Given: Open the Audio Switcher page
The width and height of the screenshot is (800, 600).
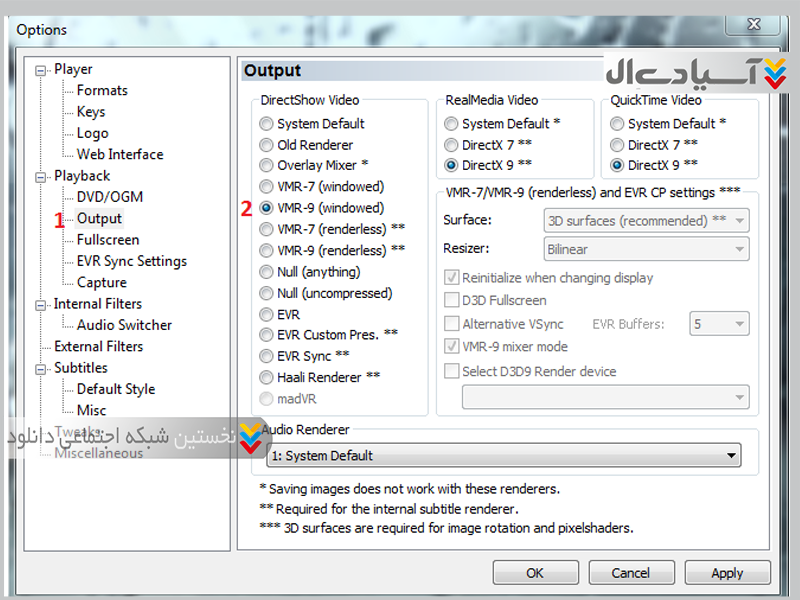Looking at the screenshot, I should point(124,325).
